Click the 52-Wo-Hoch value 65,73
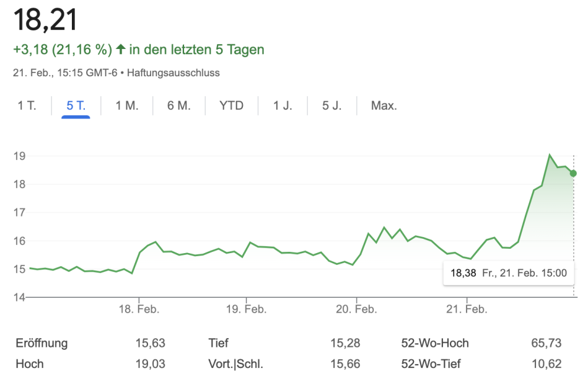The width and height of the screenshot is (588, 384). pyautogui.click(x=548, y=343)
